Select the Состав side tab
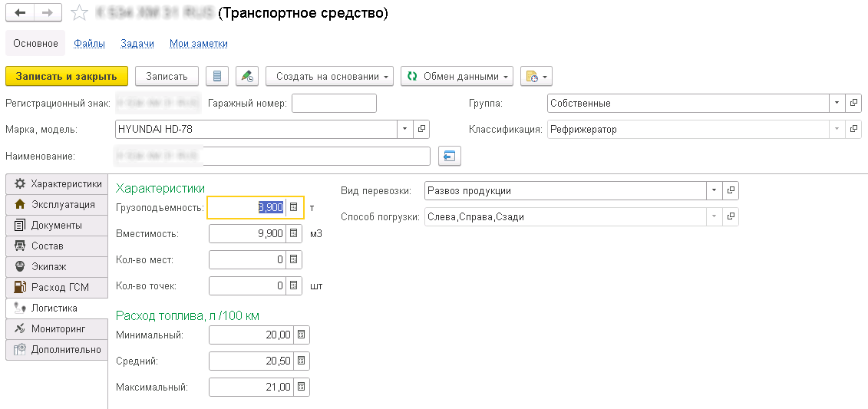 tap(57, 246)
